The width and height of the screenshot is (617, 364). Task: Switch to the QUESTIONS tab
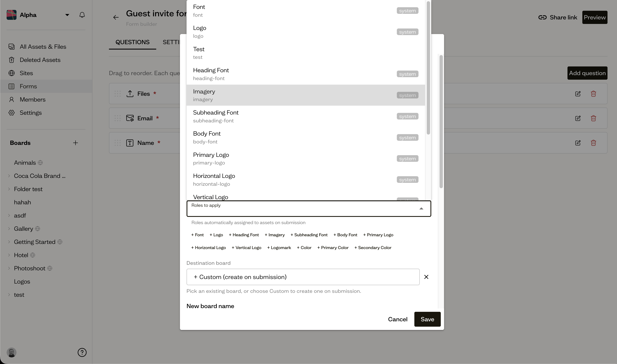132,42
